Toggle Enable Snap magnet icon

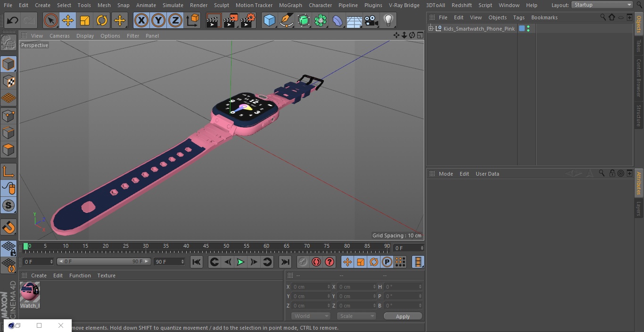pyautogui.click(x=8, y=227)
